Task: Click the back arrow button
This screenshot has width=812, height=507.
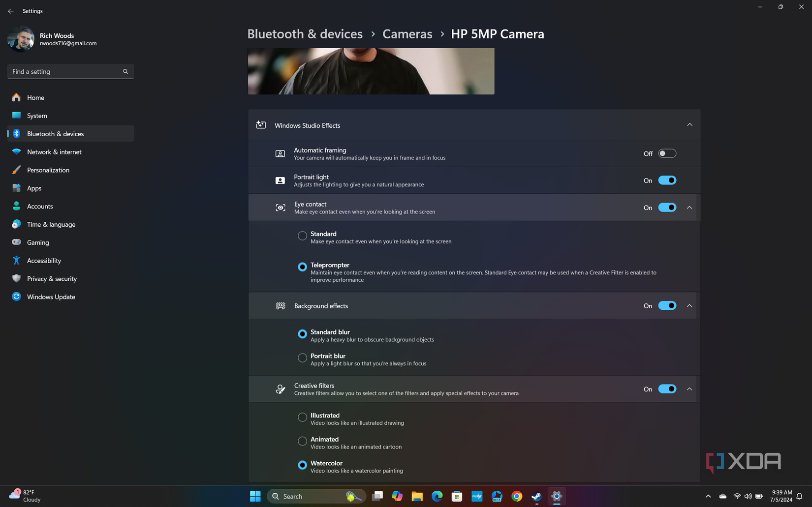Action: (11, 11)
